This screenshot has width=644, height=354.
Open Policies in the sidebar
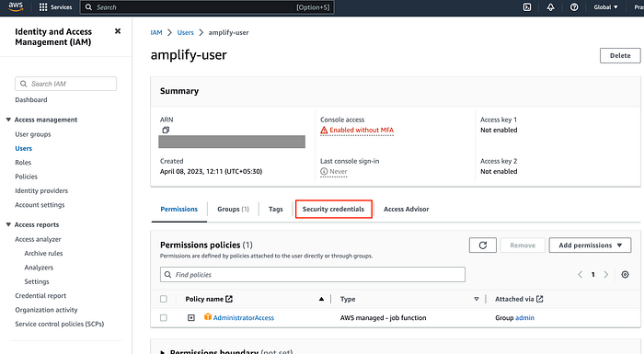[27, 177]
